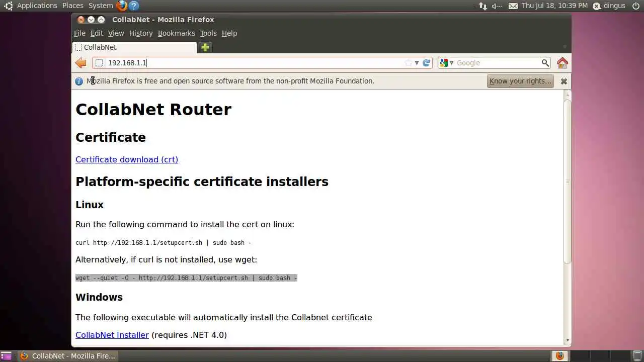Click the Linux subheading

90,205
